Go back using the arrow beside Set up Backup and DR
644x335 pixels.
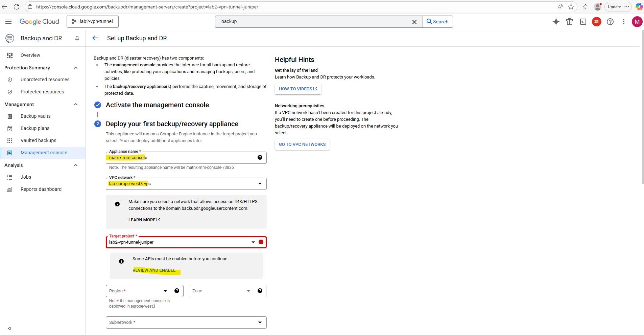pyautogui.click(x=95, y=38)
